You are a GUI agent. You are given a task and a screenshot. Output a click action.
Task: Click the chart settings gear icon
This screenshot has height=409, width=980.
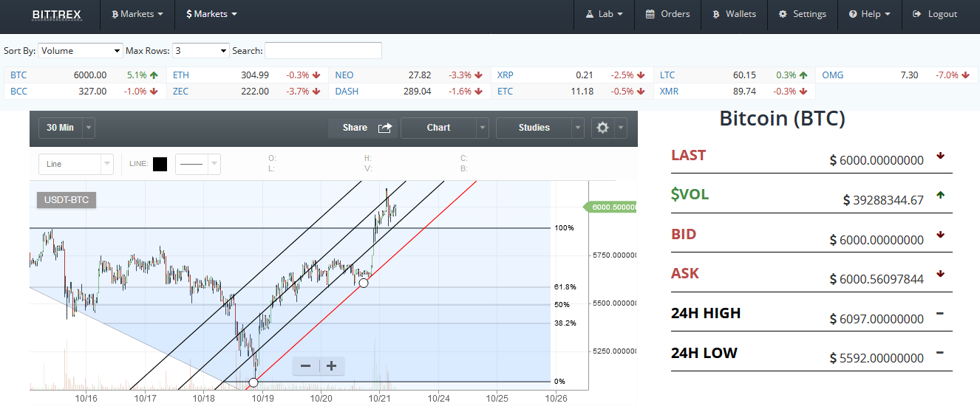(602, 128)
